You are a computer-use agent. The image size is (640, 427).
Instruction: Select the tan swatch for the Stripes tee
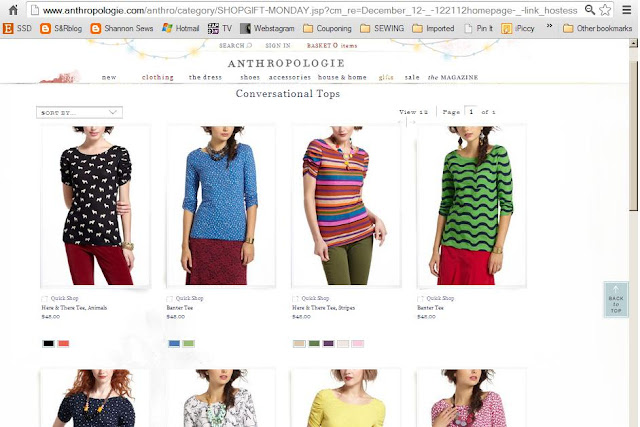click(299, 344)
